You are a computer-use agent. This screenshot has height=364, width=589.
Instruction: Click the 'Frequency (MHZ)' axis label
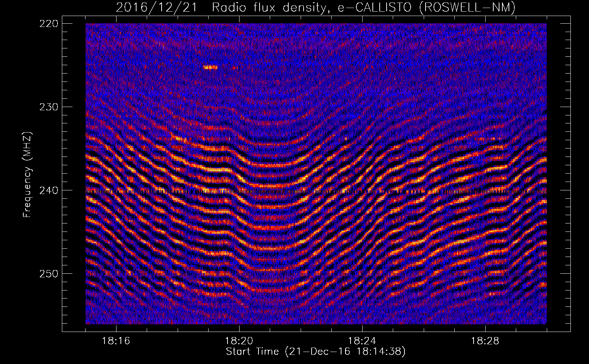coord(27,174)
